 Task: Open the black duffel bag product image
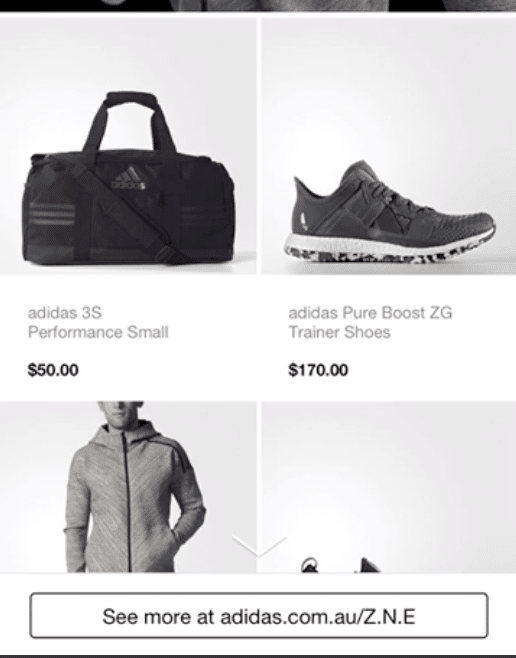pos(128,146)
